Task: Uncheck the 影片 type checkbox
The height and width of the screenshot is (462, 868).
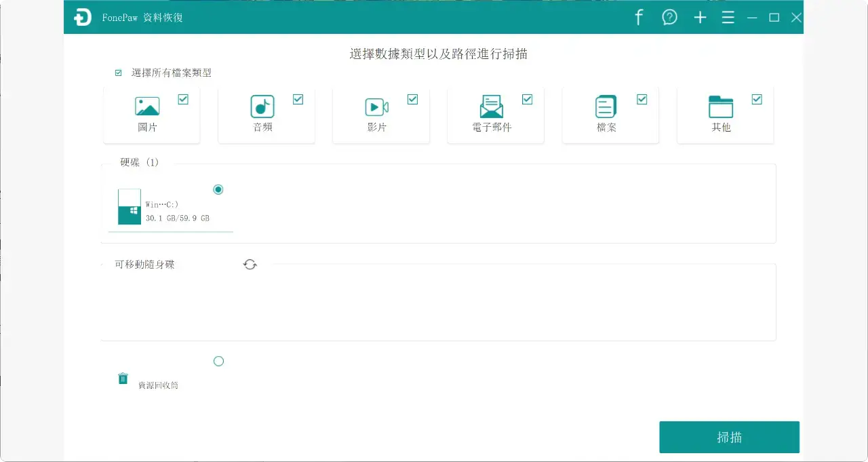Action: tap(412, 99)
